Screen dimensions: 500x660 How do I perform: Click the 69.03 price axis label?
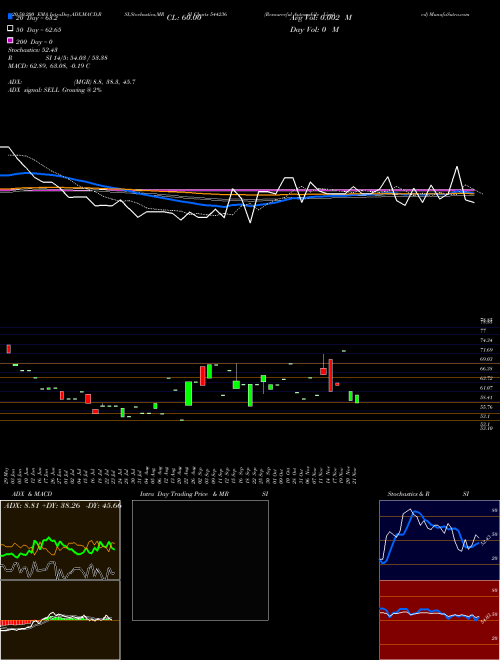tap(486, 359)
